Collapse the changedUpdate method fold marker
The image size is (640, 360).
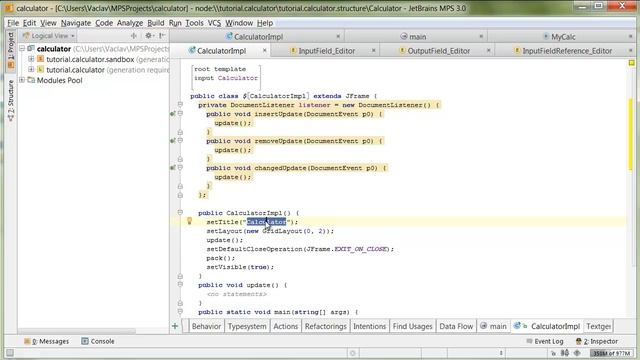point(180,167)
